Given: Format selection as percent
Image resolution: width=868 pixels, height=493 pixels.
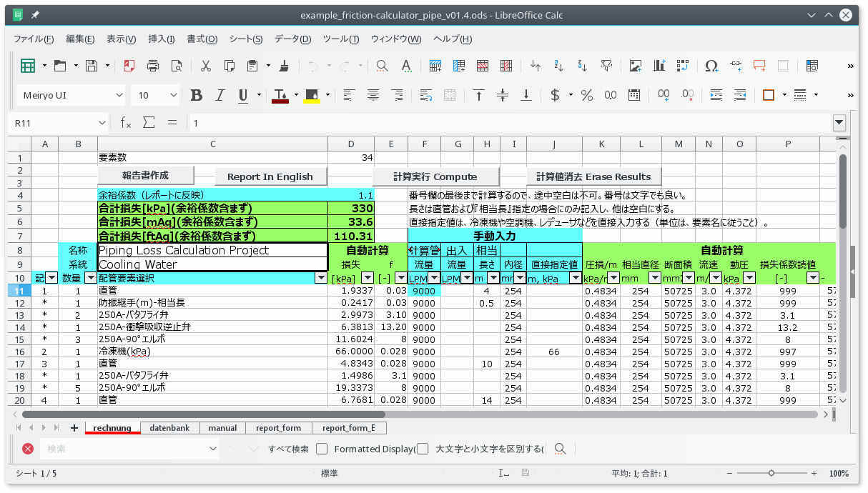Looking at the screenshot, I should (587, 95).
